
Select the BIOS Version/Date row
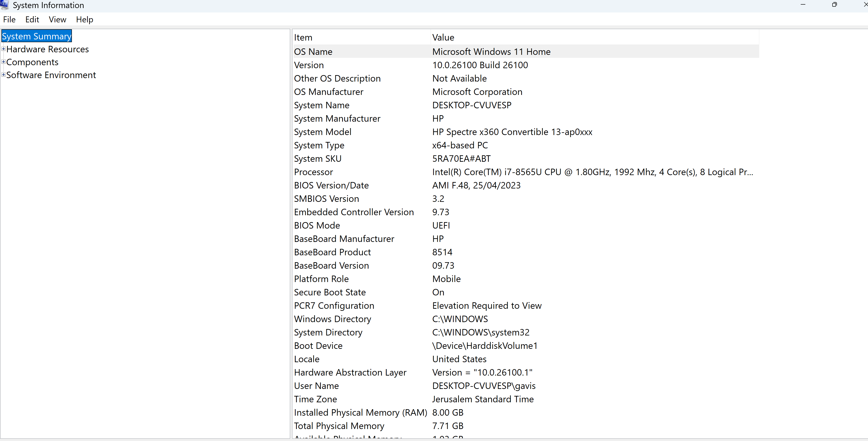coord(331,185)
